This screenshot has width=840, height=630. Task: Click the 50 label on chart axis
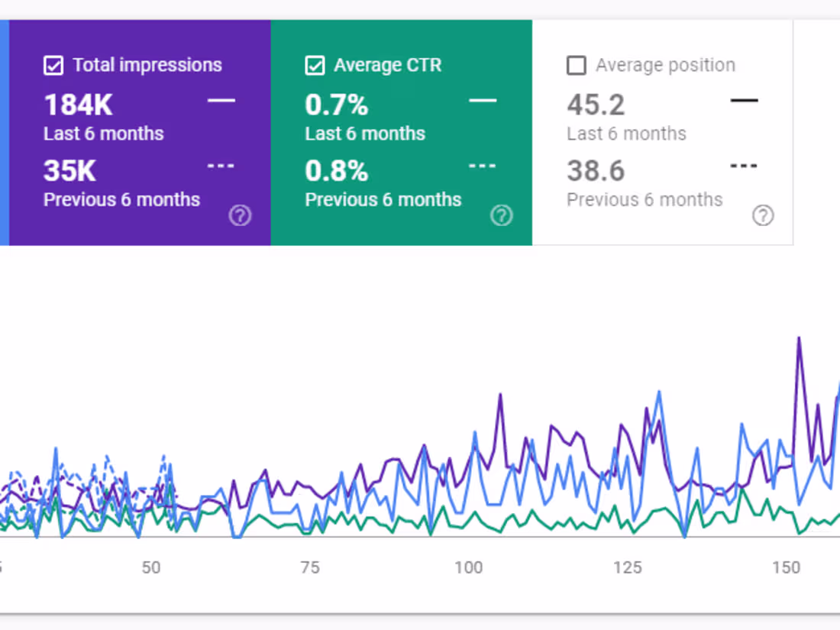pyautogui.click(x=151, y=567)
